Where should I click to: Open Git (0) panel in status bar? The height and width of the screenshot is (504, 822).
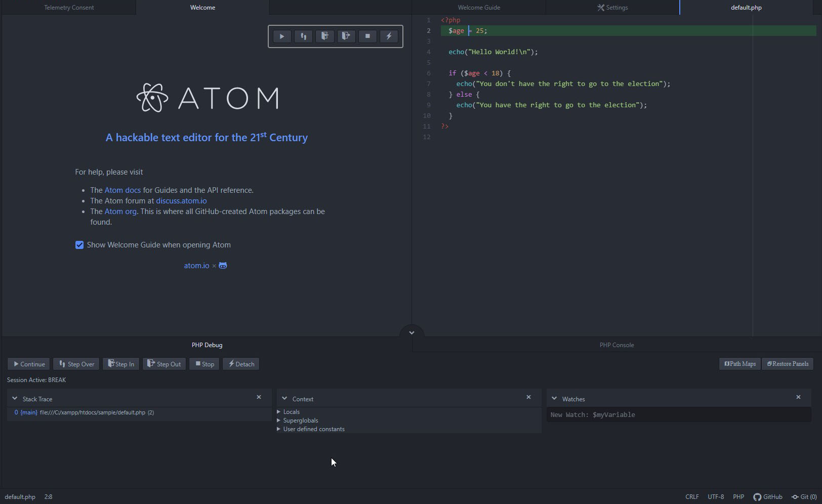point(804,497)
